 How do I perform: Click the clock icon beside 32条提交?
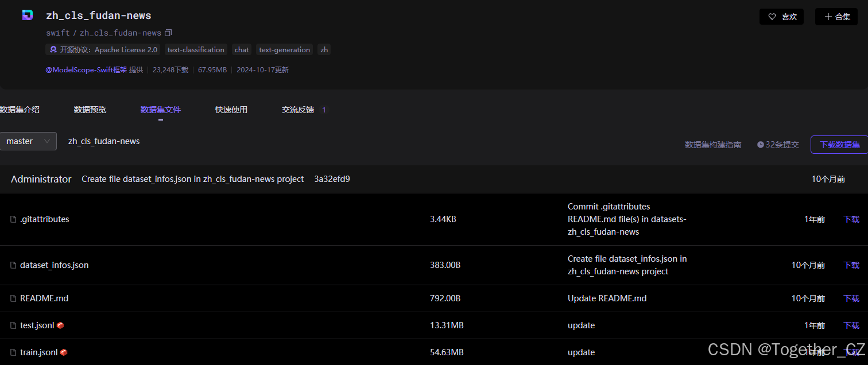[761, 145]
